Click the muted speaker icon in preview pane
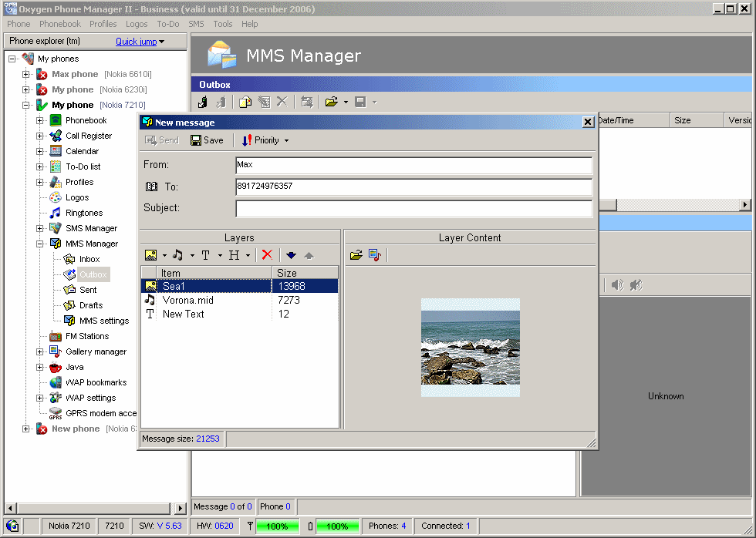Viewport: 756px width, 538px height. pyautogui.click(x=636, y=285)
